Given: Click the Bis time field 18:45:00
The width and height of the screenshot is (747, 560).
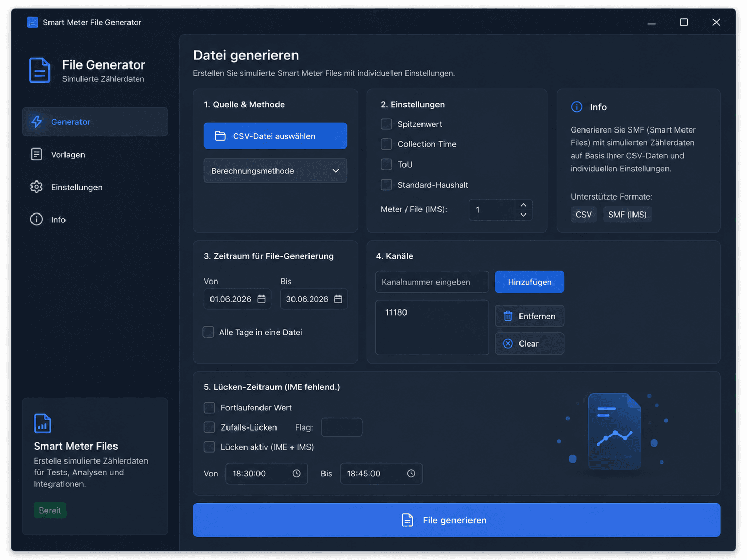Looking at the screenshot, I should tap(381, 473).
